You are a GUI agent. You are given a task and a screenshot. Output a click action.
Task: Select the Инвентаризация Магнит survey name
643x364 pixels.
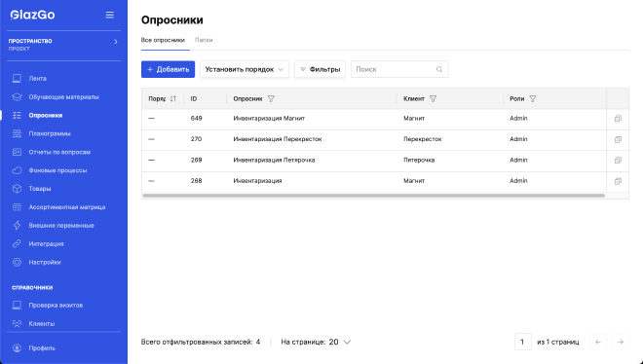click(x=269, y=119)
